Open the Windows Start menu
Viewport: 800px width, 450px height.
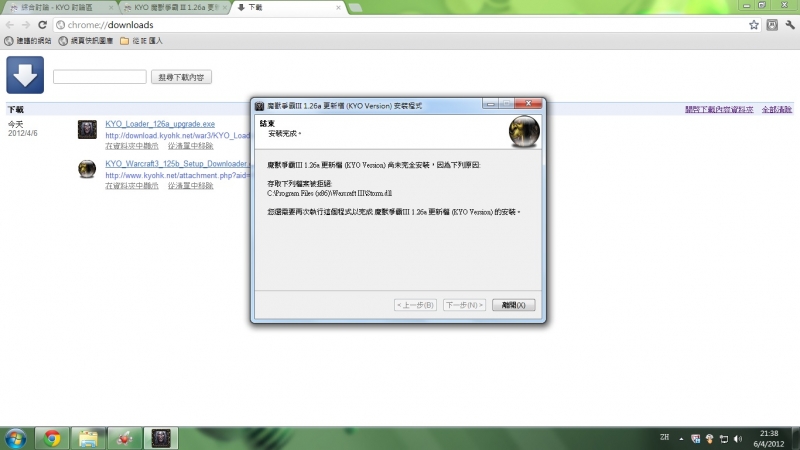coord(15,438)
